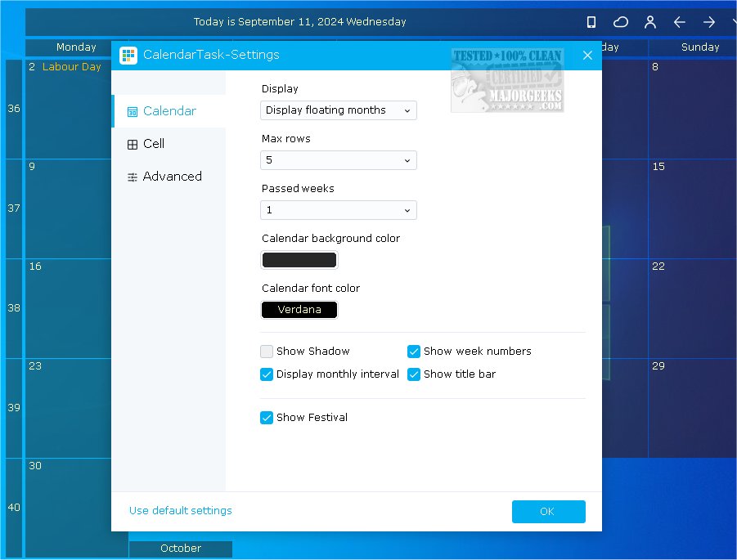Click Sunday September 15 in the calendar
The height and width of the screenshot is (560, 737).
point(692,209)
